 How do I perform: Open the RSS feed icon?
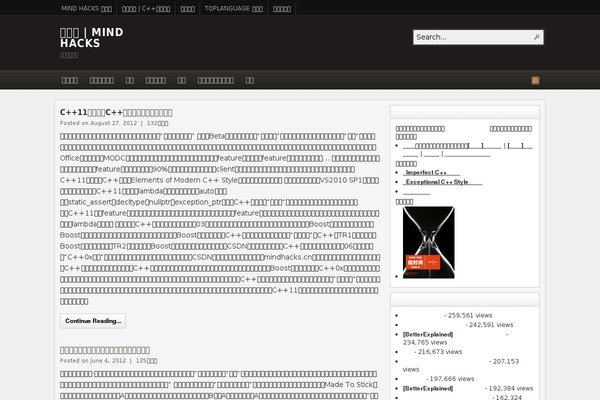tap(535, 80)
